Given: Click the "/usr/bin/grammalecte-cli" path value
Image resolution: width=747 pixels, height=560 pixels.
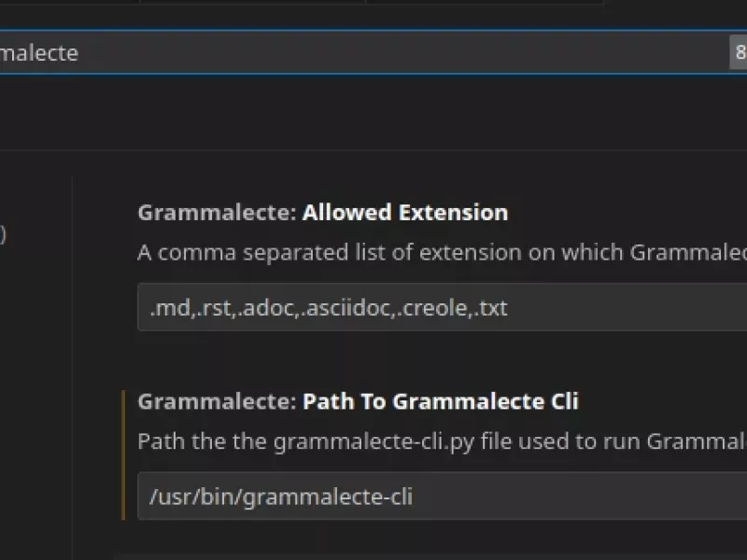Looking at the screenshot, I should pyautogui.click(x=281, y=497).
